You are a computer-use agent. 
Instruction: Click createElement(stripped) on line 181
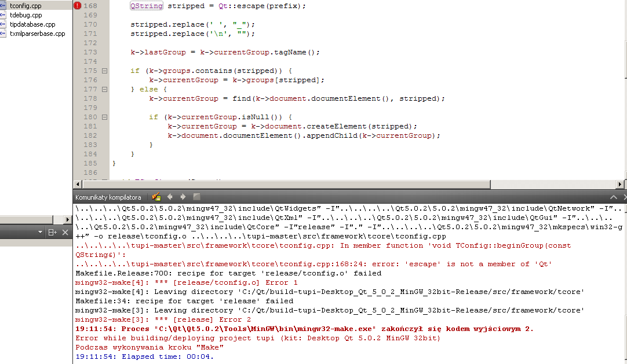[362, 126]
